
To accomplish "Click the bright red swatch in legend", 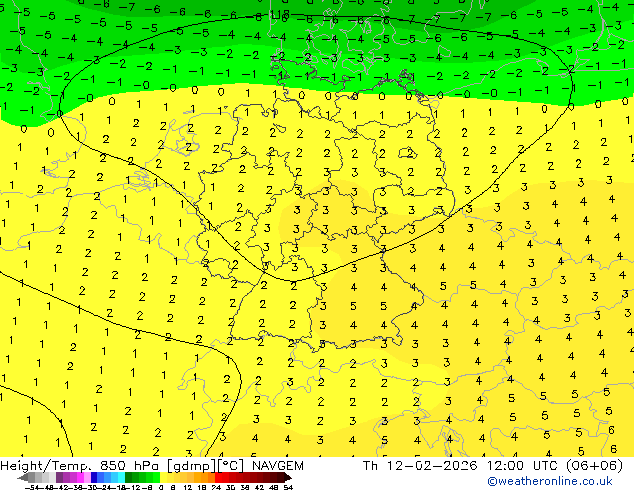I will click(218, 477).
